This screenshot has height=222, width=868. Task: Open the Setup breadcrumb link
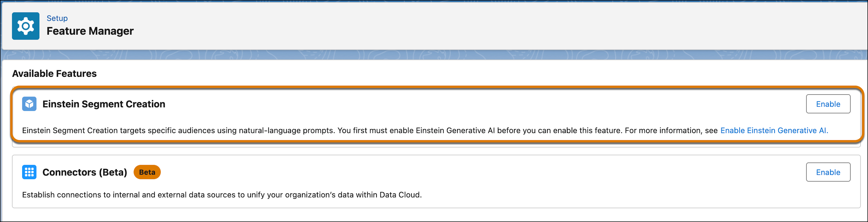pos(57,18)
